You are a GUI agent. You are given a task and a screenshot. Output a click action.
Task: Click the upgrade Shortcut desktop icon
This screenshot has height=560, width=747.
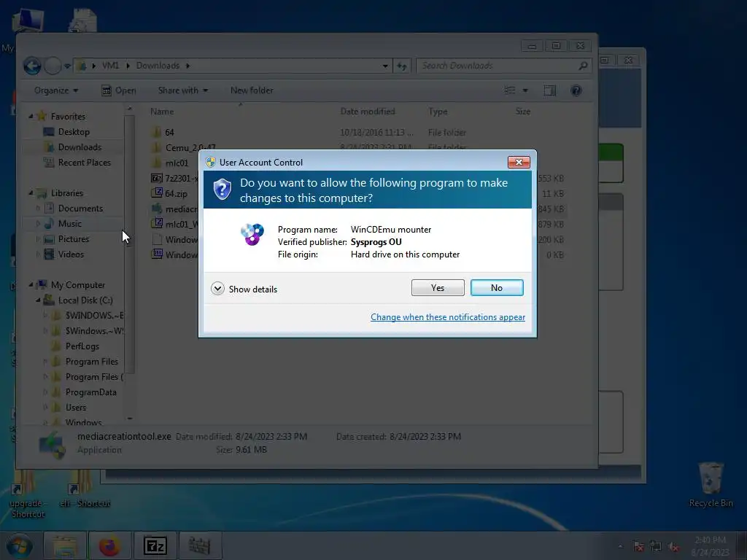pos(27,495)
